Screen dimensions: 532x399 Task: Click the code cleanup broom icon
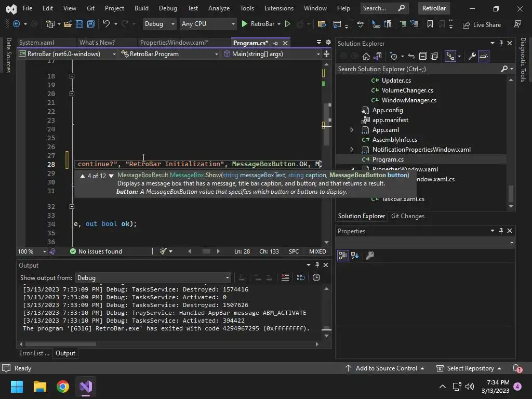tap(164, 251)
